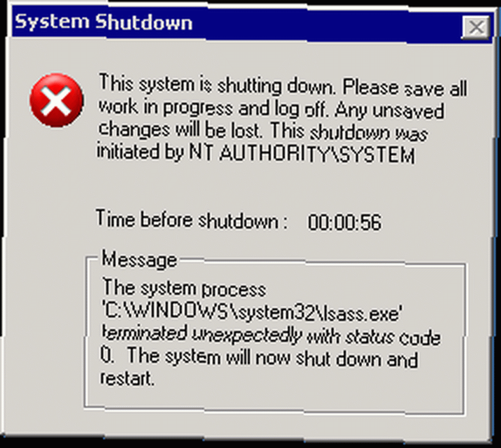The image size is (501, 448).
Task: Click the 'Any unsaved' text
Action: click(x=389, y=111)
